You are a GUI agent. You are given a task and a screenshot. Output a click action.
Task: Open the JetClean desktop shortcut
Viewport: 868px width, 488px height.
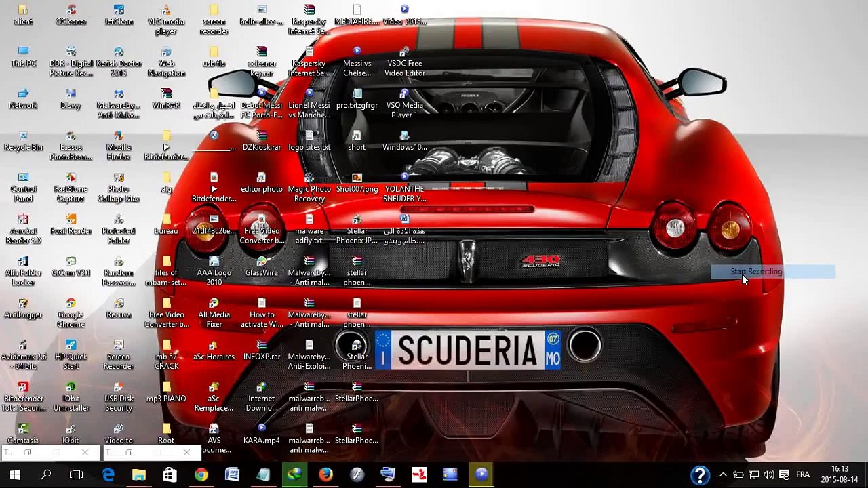coord(119,16)
